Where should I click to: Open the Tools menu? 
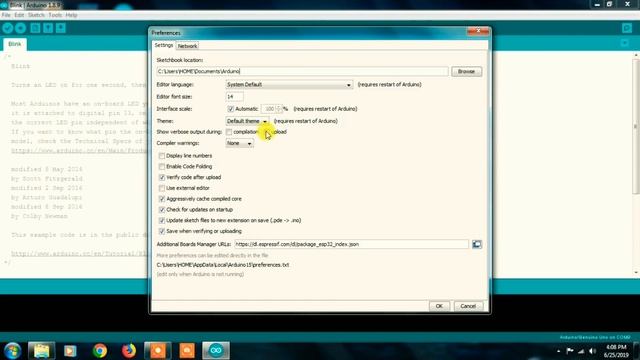55,15
